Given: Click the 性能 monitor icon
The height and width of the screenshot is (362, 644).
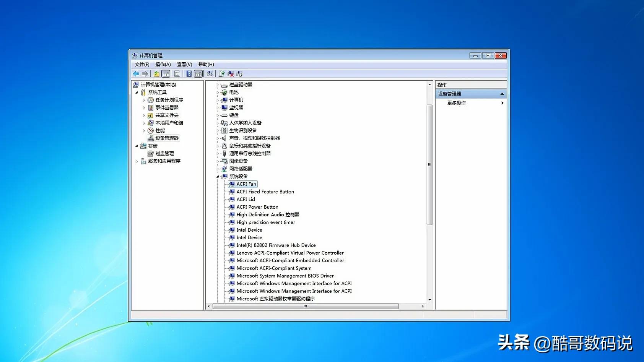Looking at the screenshot, I should tap(151, 130).
